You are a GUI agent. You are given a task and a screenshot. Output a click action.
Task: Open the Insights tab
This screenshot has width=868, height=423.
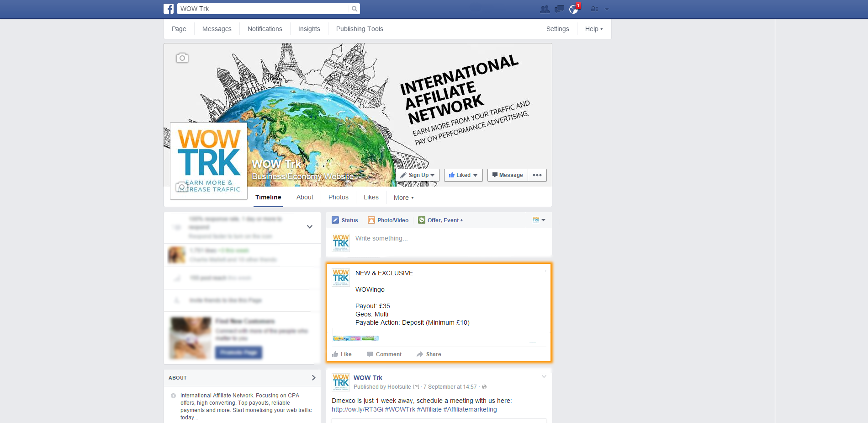click(x=309, y=29)
